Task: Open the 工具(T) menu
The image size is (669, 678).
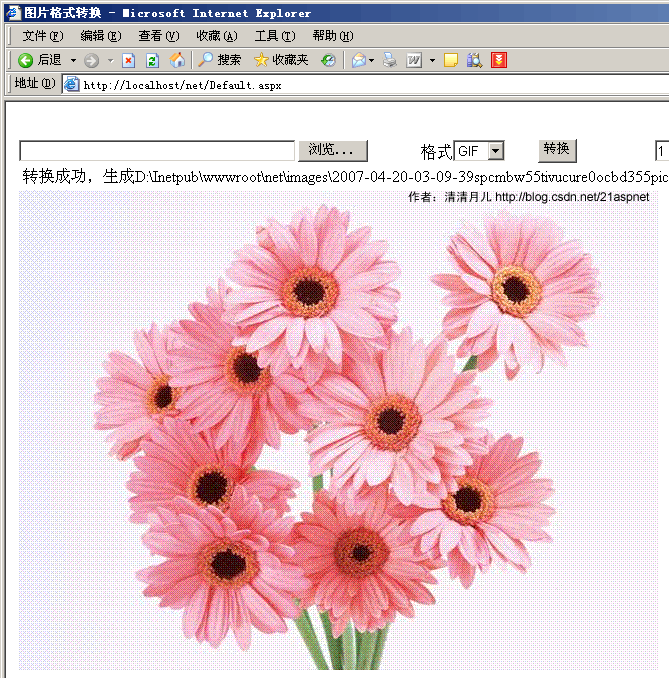Action: click(275, 36)
